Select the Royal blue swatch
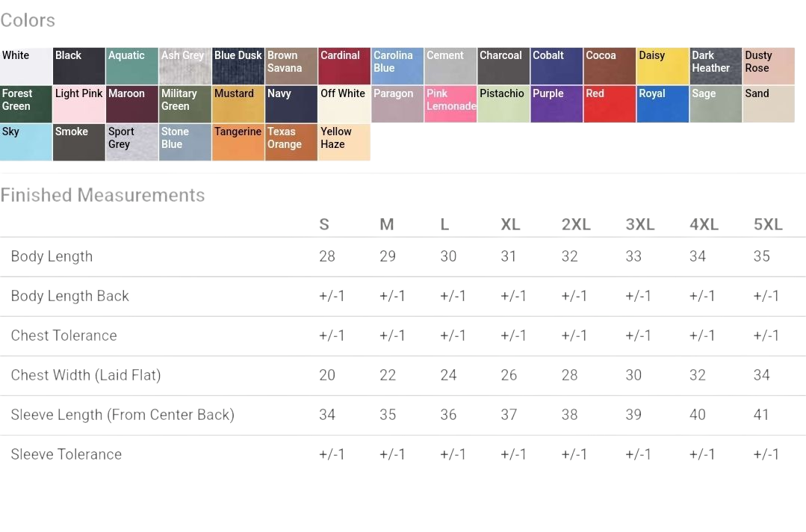The width and height of the screenshot is (806, 532). pos(663,105)
